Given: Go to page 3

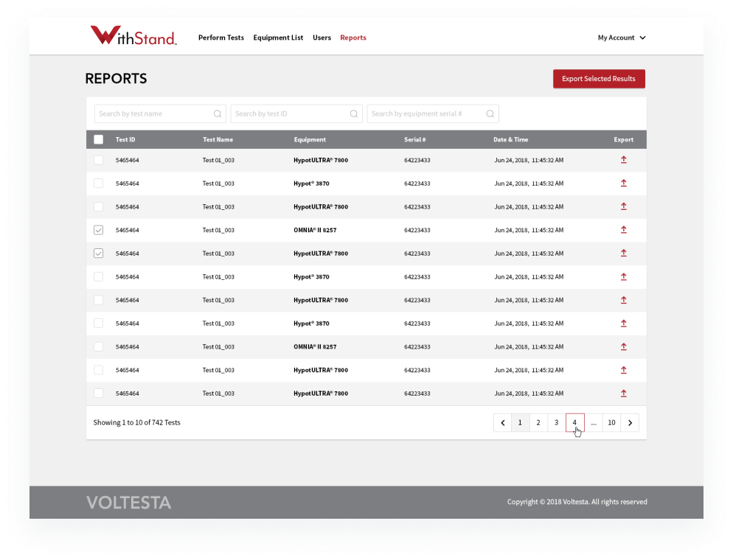Looking at the screenshot, I should click(x=556, y=423).
